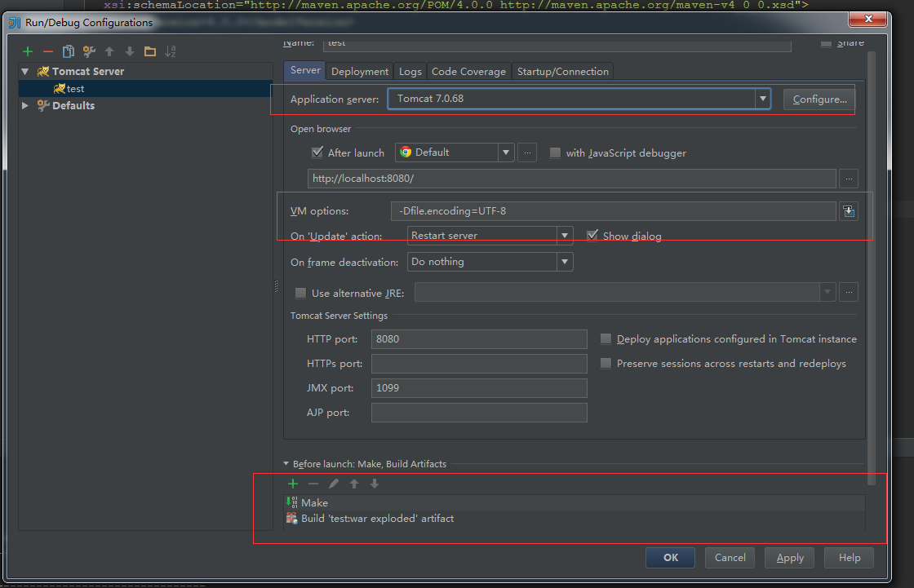Move configuration up arrow in left toolbar

click(x=109, y=52)
